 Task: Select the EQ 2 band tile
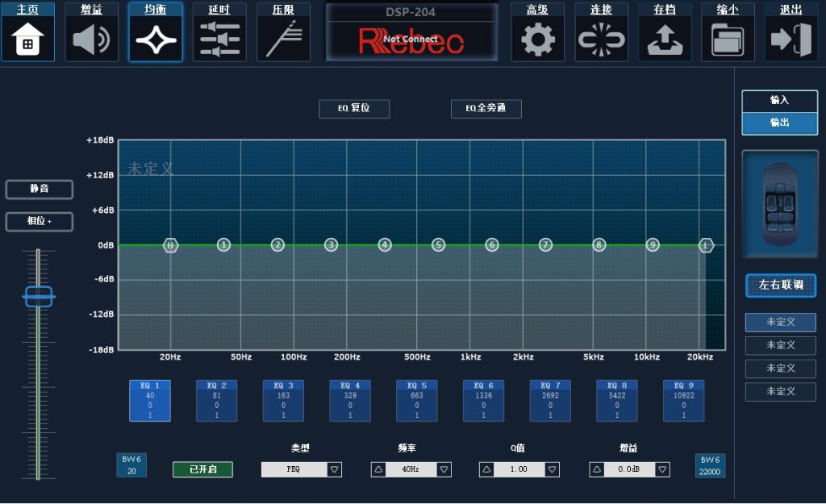[x=216, y=400]
